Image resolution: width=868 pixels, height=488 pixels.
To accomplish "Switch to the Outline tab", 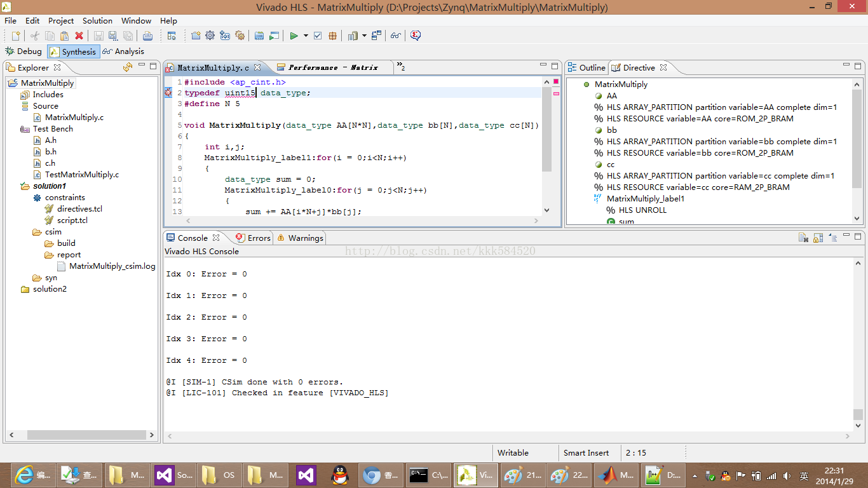I will [x=586, y=67].
